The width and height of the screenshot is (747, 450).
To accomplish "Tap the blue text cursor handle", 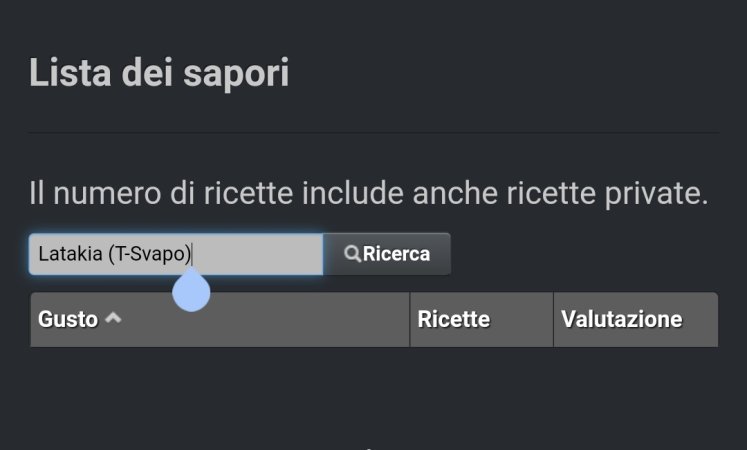I will click(191, 291).
